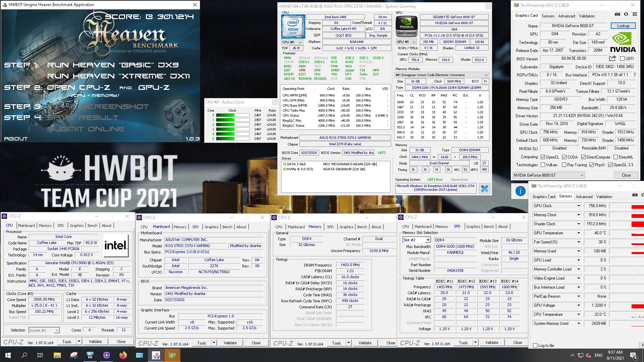Toggle PhysX checkbox
This screenshot has width=644, height=362.
(591, 165)
